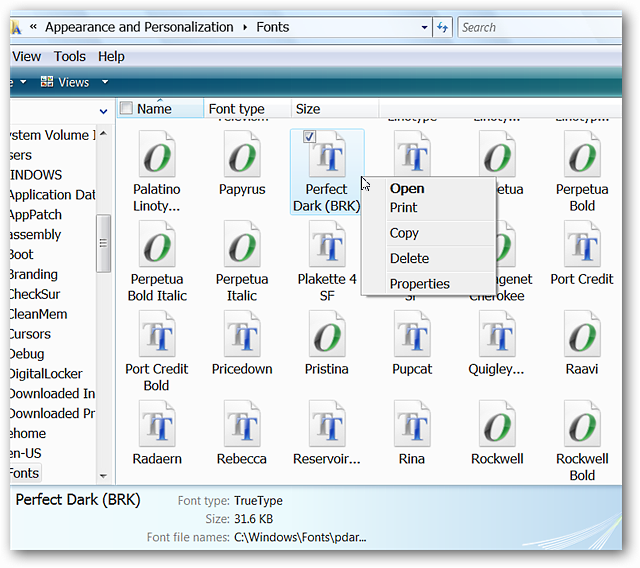Select the Pupcat font icon

point(412,333)
